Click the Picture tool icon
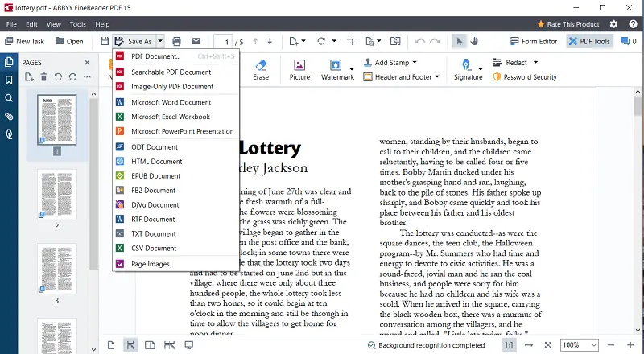This screenshot has width=644, height=354. [x=299, y=69]
